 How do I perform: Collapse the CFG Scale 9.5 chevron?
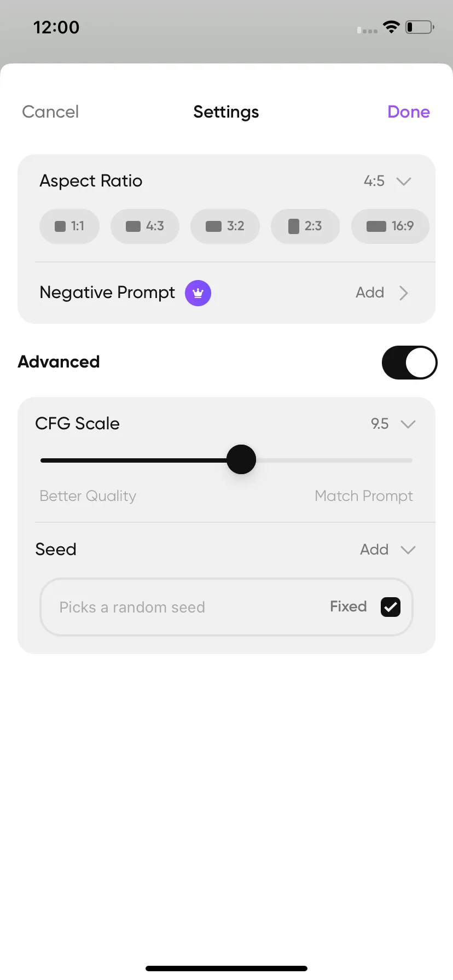pyautogui.click(x=408, y=424)
